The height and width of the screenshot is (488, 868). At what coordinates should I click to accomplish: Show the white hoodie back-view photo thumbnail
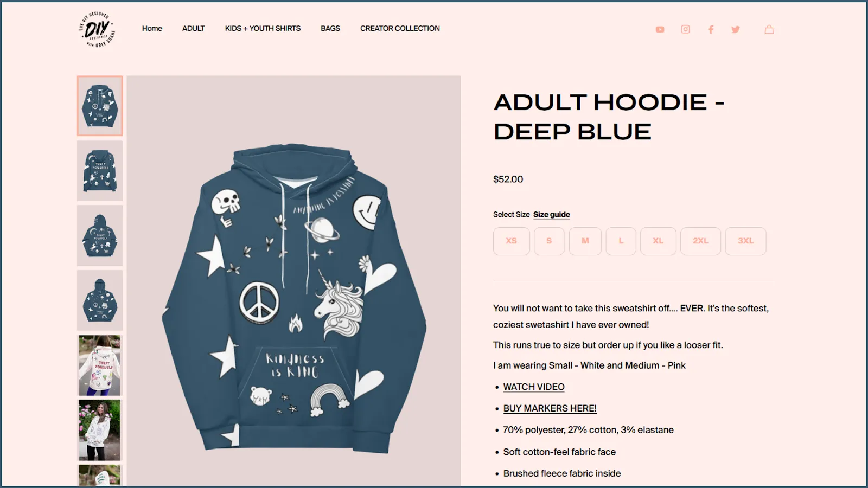100,365
